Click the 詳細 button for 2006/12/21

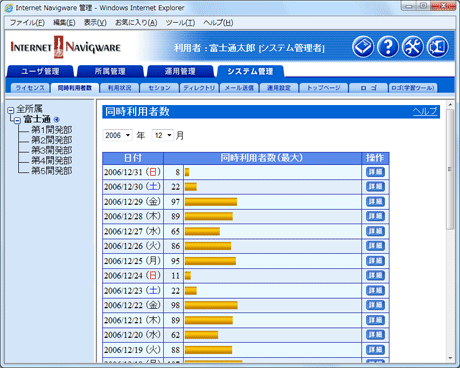click(375, 320)
